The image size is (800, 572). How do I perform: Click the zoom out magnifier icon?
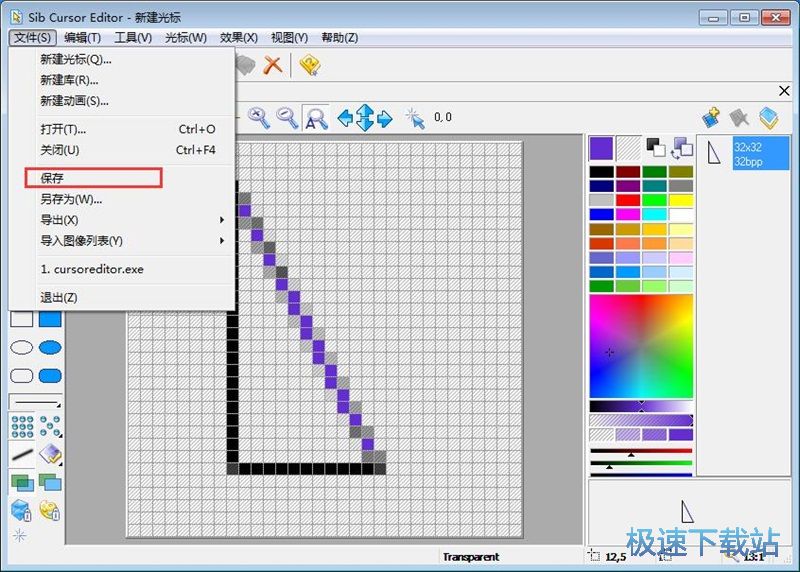pos(288,118)
